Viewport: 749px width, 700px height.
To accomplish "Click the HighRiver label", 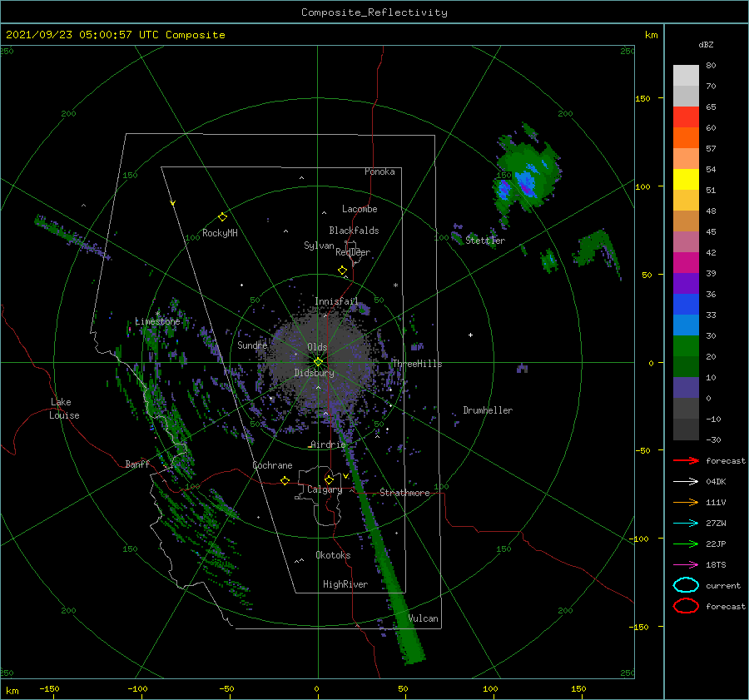I will coord(345,584).
